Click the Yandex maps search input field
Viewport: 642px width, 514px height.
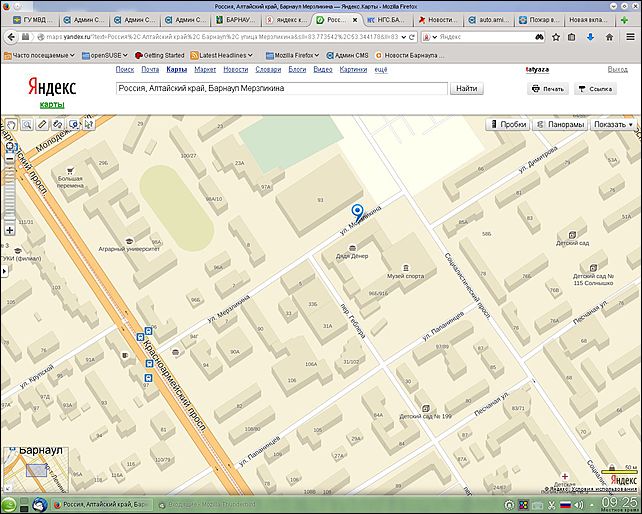click(280, 88)
